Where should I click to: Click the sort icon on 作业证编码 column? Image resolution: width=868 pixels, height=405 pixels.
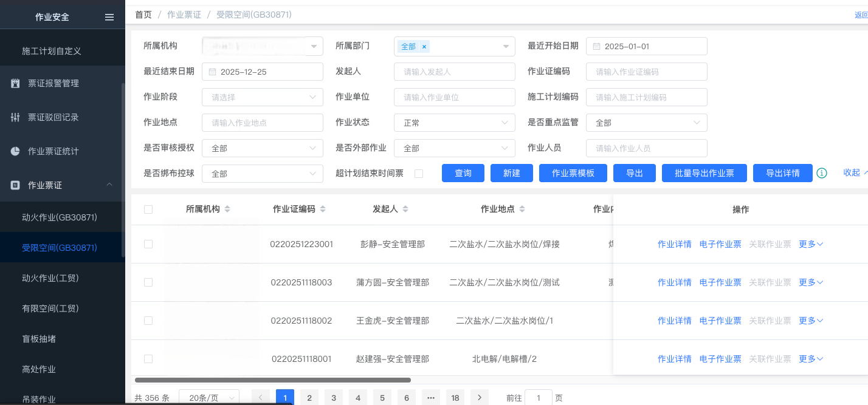tap(323, 209)
